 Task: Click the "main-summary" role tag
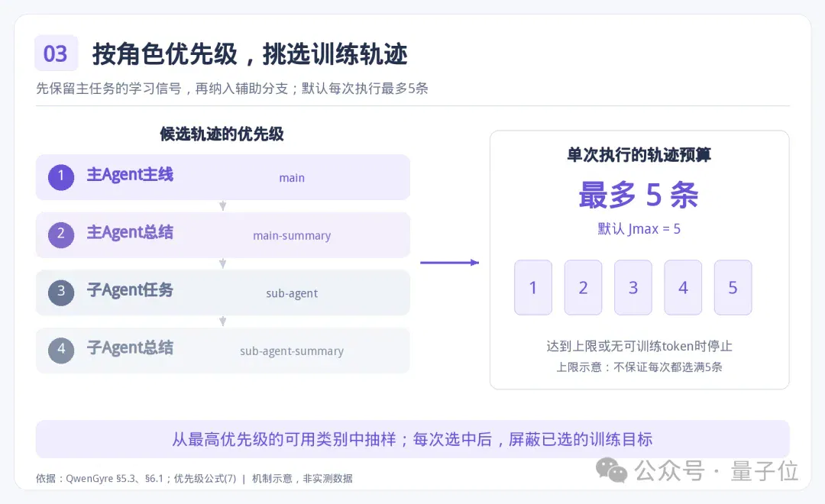point(292,236)
